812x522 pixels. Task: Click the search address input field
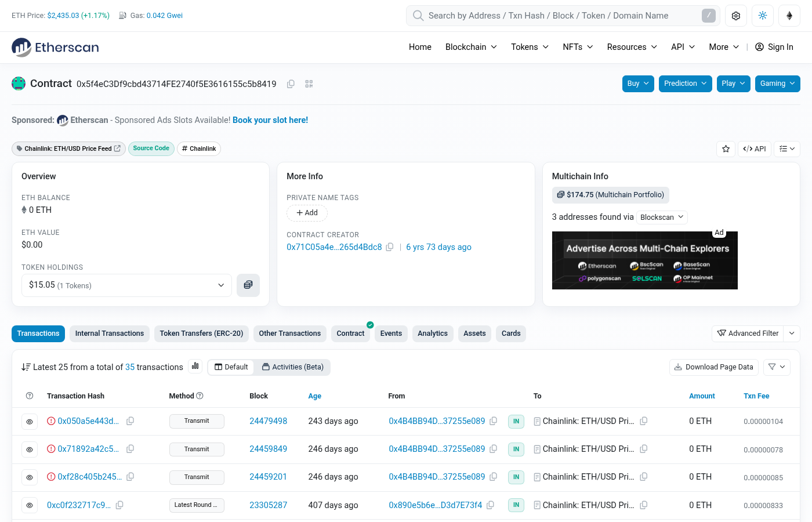(563, 16)
